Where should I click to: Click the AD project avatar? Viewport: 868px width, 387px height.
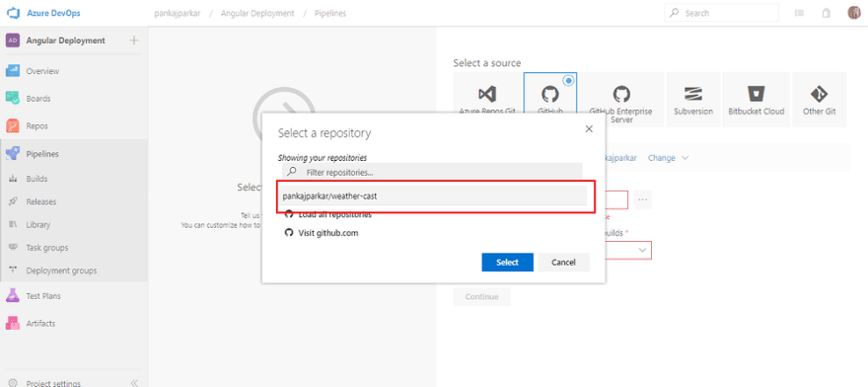click(13, 40)
